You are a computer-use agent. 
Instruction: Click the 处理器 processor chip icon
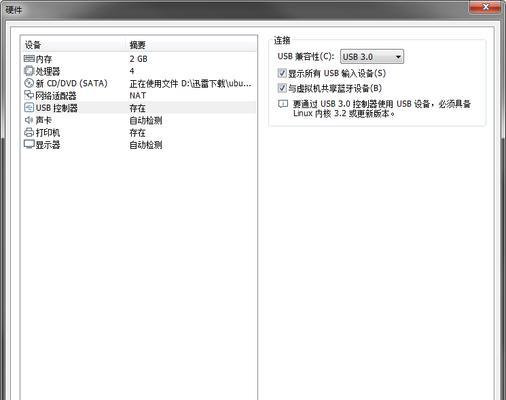pos(29,71)
